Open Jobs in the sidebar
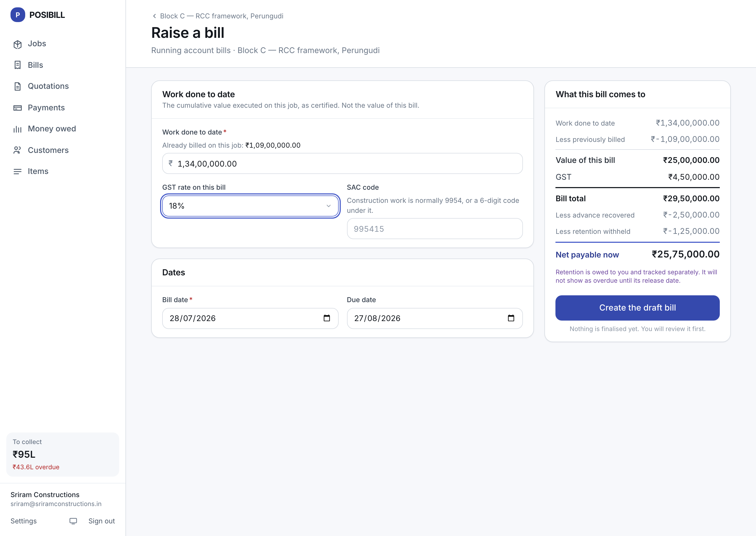 coord(63,44)
